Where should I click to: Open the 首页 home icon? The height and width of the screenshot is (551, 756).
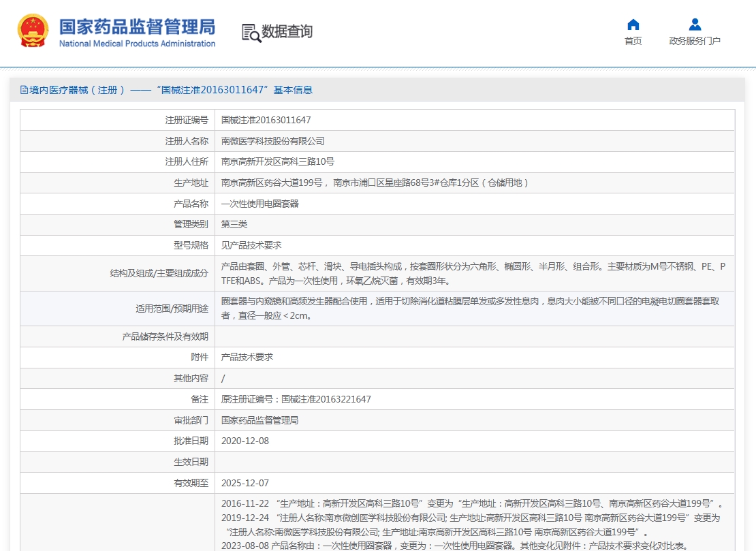[x=633, y=25]
